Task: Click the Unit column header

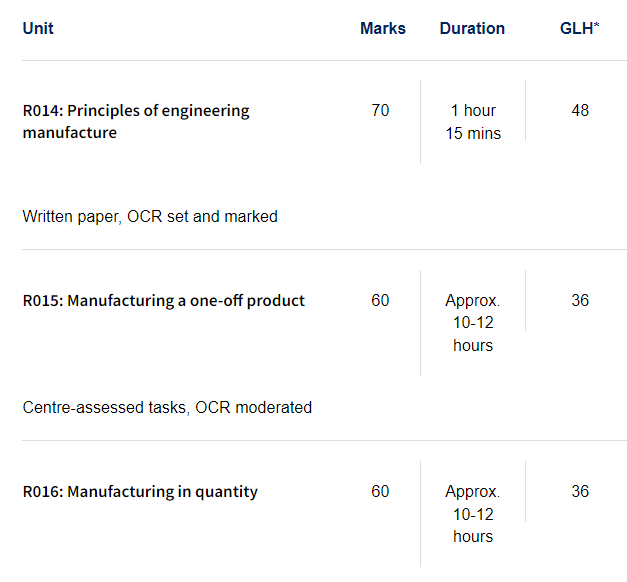Action: click(38, 28)
